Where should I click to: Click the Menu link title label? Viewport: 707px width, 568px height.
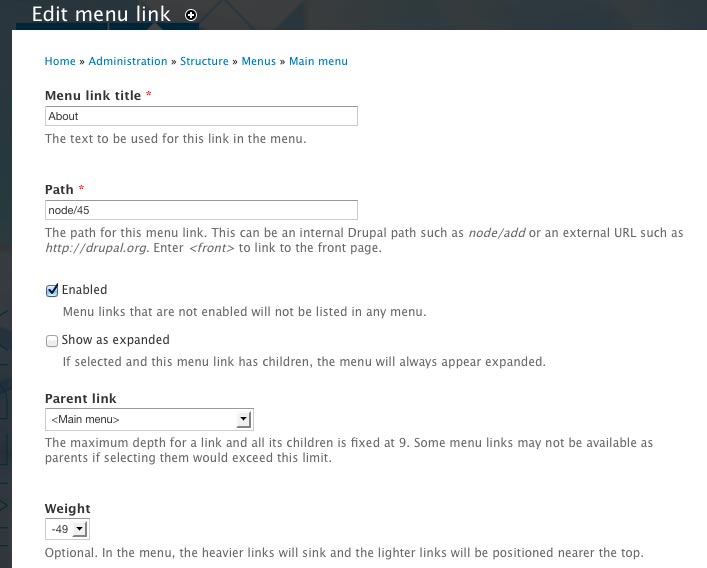coord(93,95)
